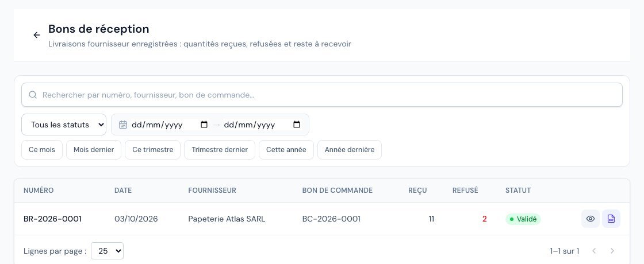Open the end date calendar picker
The image size is (644, 264).
tap(297, 125)
